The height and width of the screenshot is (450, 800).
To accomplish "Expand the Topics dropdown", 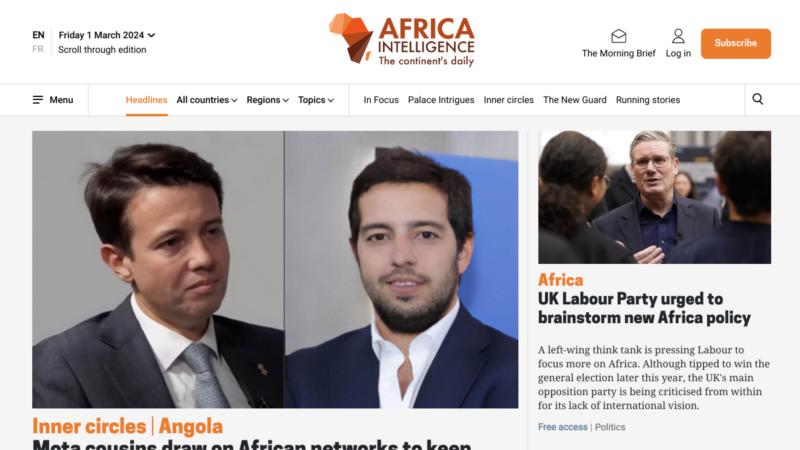I will pyautogui.click(x=316, y=100).
